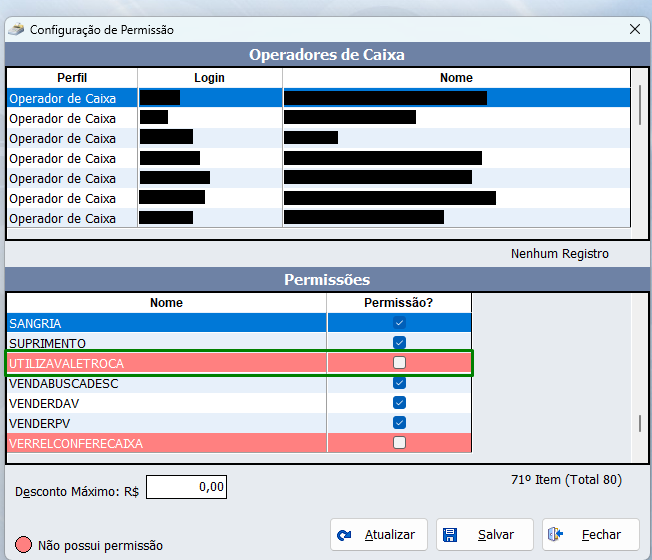Toggle the VENDERPV permission checkbox
652x560 pixels.
pyautogui.click(x=399, y=423)
